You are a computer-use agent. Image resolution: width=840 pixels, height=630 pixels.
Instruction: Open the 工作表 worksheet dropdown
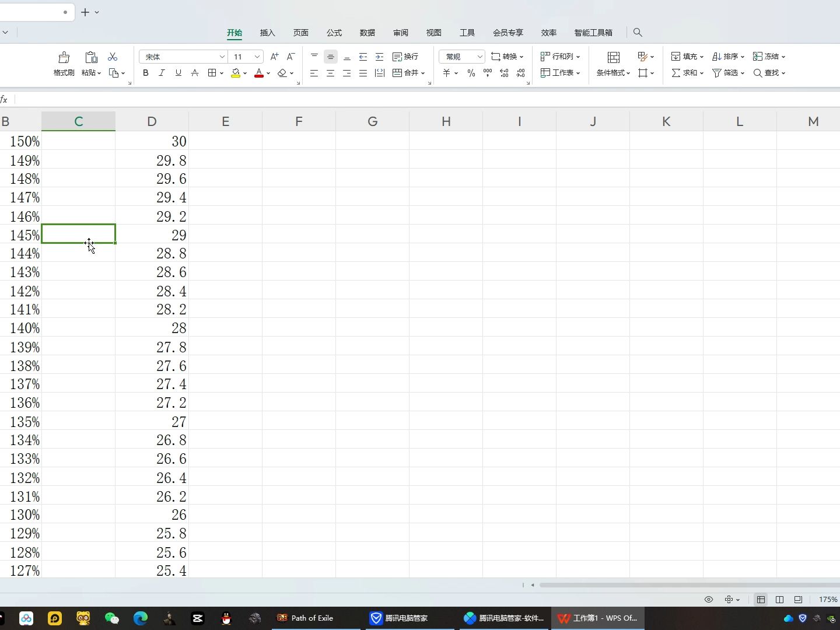[x=561, y=73]
